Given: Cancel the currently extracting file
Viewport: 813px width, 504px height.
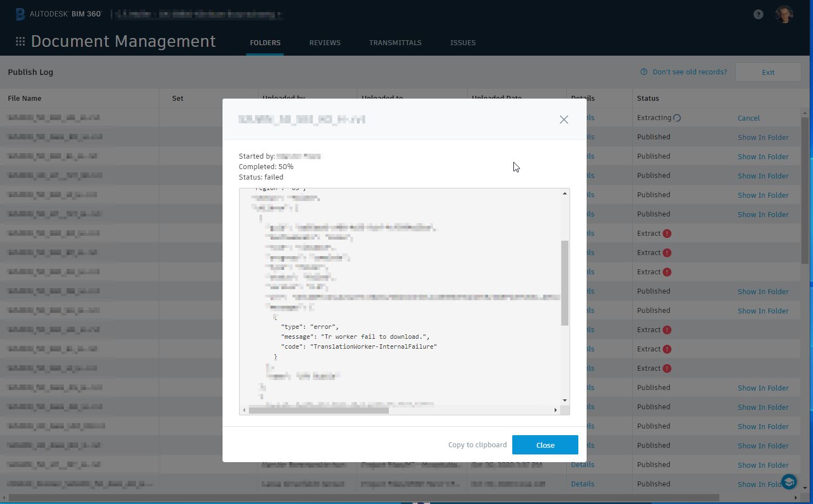Looking at the screenshot, I should pyautogui.click(x=748, y=117).
